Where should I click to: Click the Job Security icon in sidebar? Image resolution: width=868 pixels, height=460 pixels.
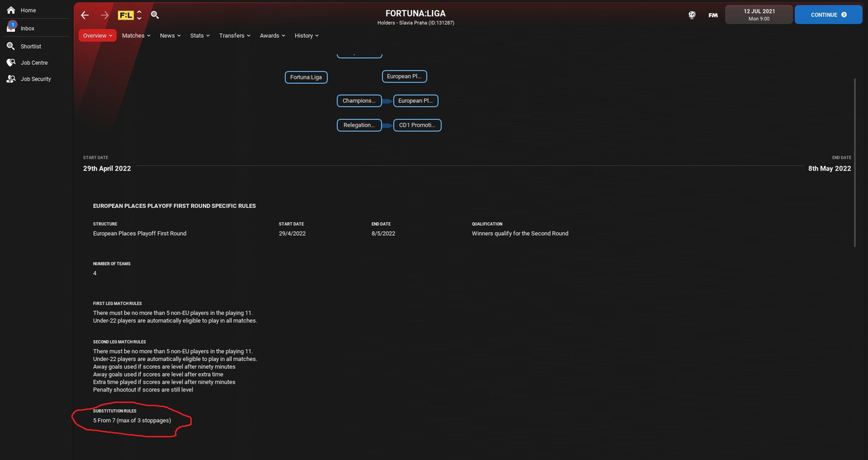click(11, 79)
